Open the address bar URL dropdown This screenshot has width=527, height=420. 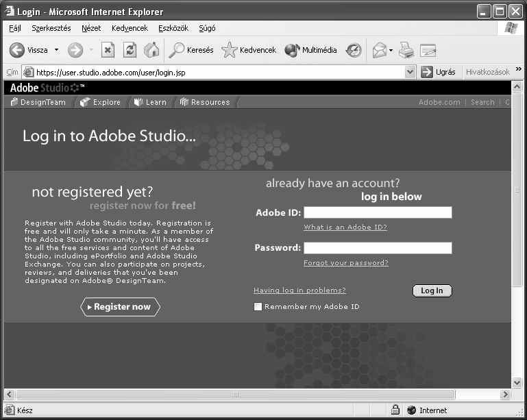pyautogui.click(x=410, y=72)
